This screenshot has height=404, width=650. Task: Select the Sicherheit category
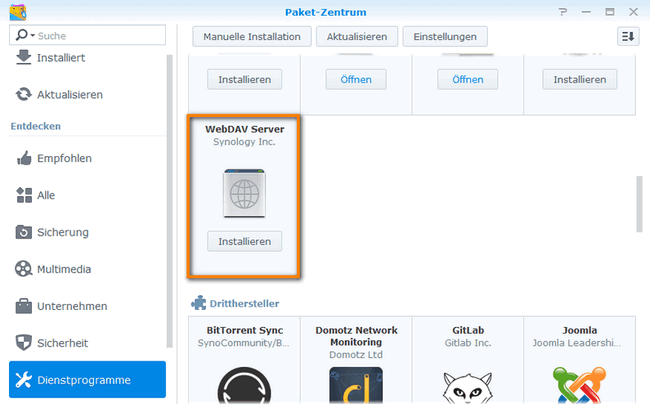(x=63, y=343)
